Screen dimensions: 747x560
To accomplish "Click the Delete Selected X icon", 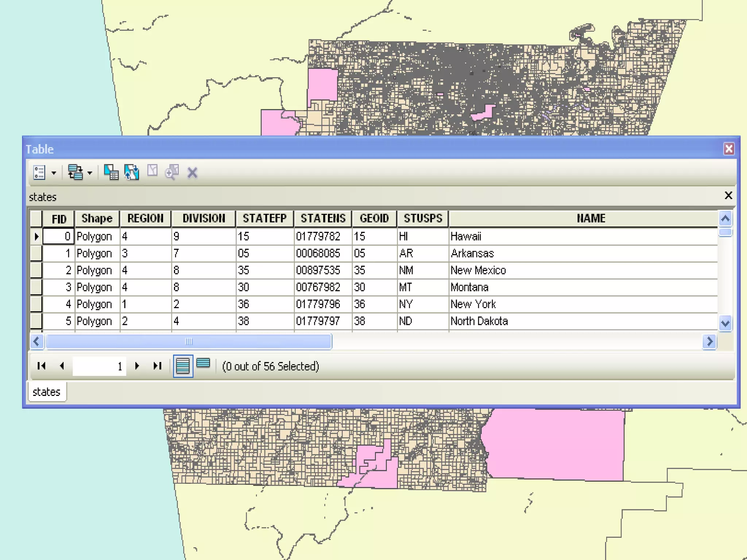I will point(192,172).
